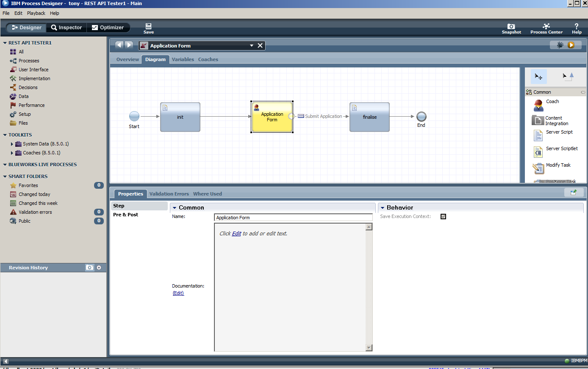
Task: Click the (Edit) documentation link
Action: click(x=178, y=293)
